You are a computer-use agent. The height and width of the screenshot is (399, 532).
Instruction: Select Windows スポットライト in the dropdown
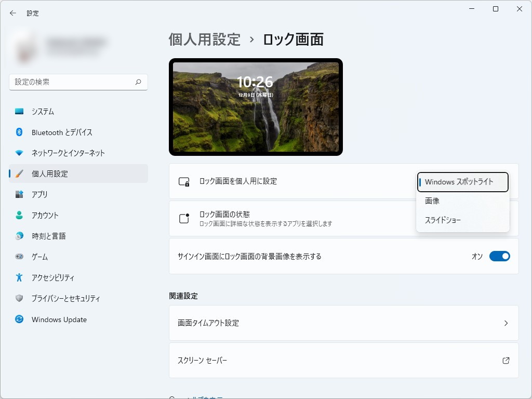click(462, 182)
